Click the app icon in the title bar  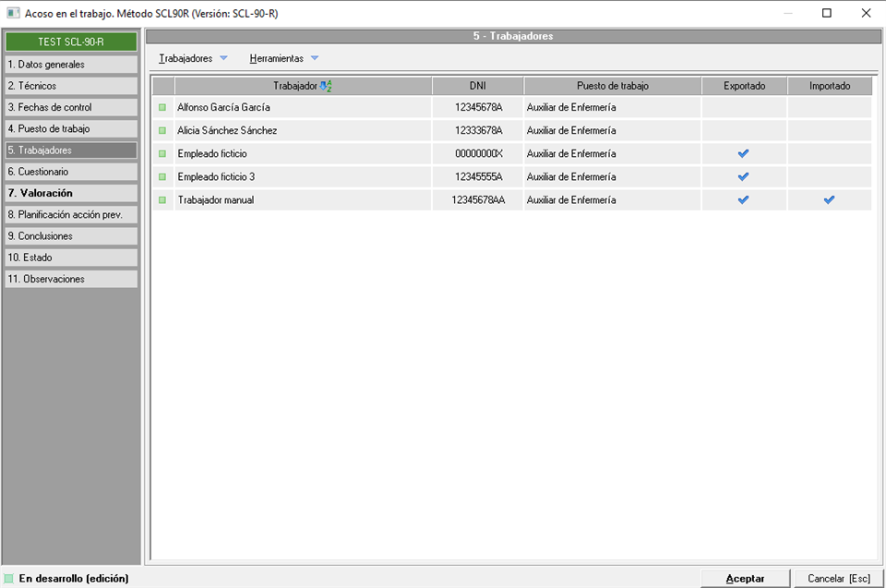(x=12, y=13)
